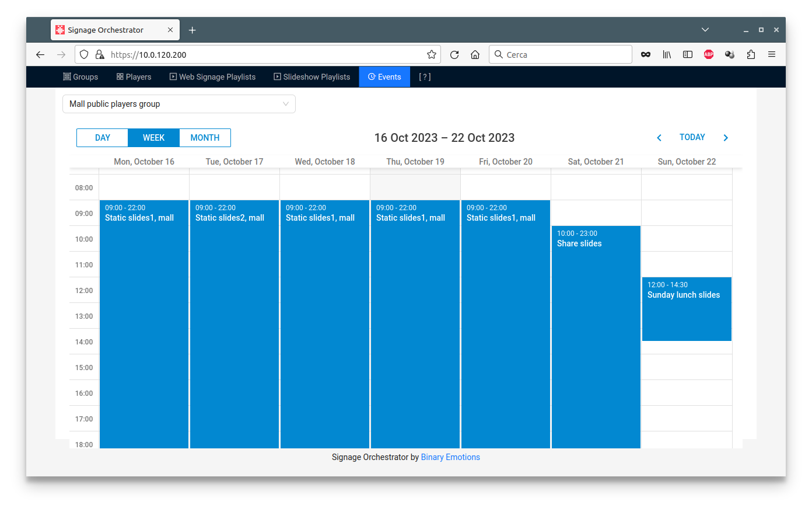Open Saturday's Share slides event
Viewport: 812px width, 512px height.
click(x=596, y=337)
